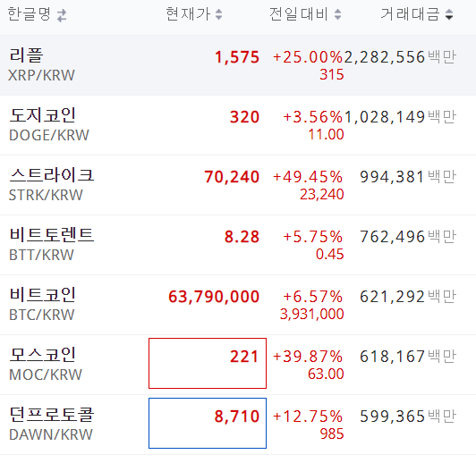The width and height of the screenshot is (476, 463).
Task: Click the 거래대금 column header text
Action: pyautogui.click(x=410, y=14)
